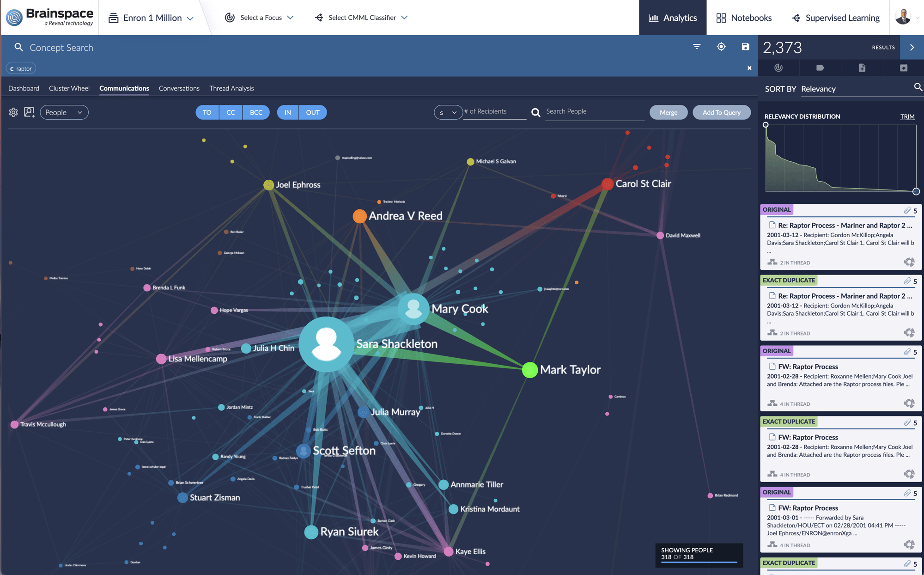
Task: Toggle the TO recipient filter
Action: coord(207,112)
